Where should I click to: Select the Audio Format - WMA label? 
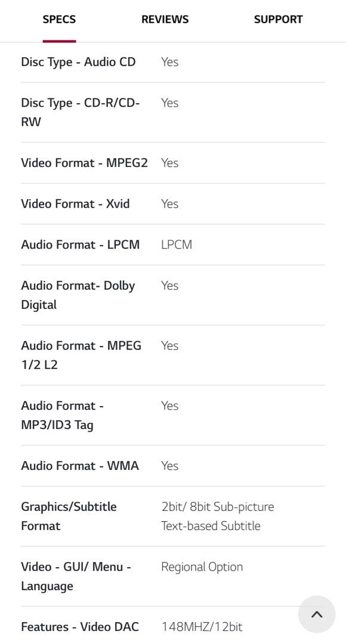click(x=80, y=466)
